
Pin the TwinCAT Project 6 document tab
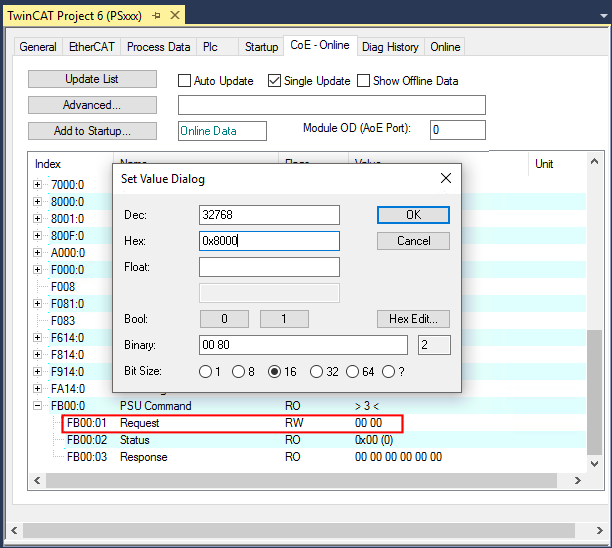point(157,16)
